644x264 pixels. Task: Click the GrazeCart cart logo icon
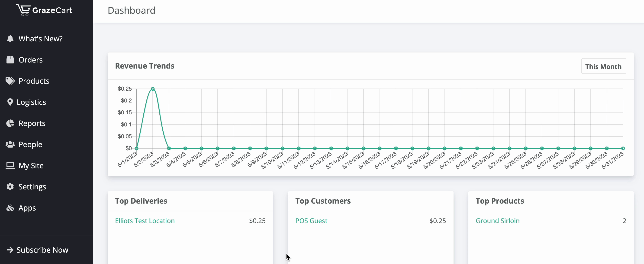click(x=23, y=10)
